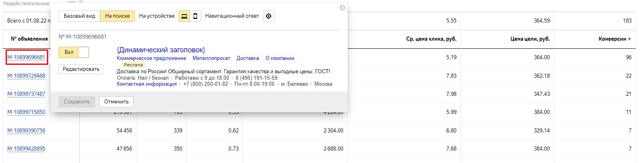
Task: Open the Контактная информация link
Action: coord(147,84)
